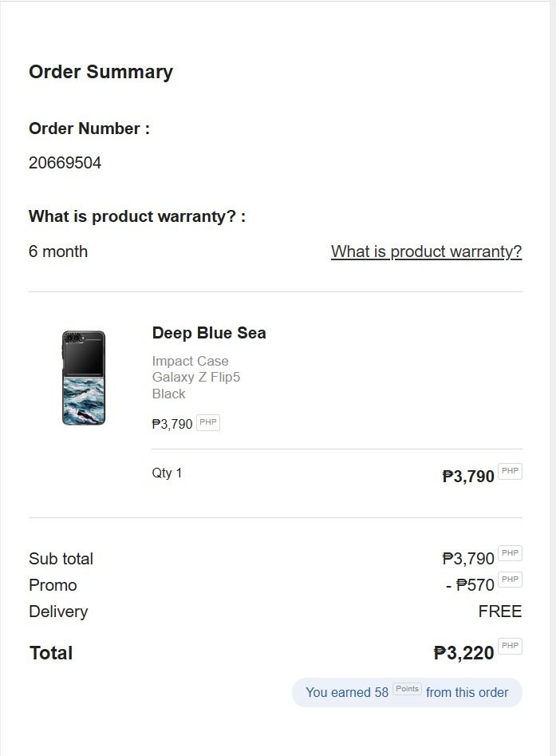Click the FREE delivery value
The width and height of the screenshot is (556, 756).
coord(499,612)
